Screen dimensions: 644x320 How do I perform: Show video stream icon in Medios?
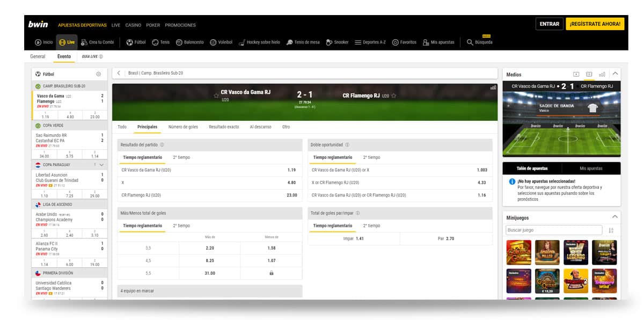(x=576, y=74)
